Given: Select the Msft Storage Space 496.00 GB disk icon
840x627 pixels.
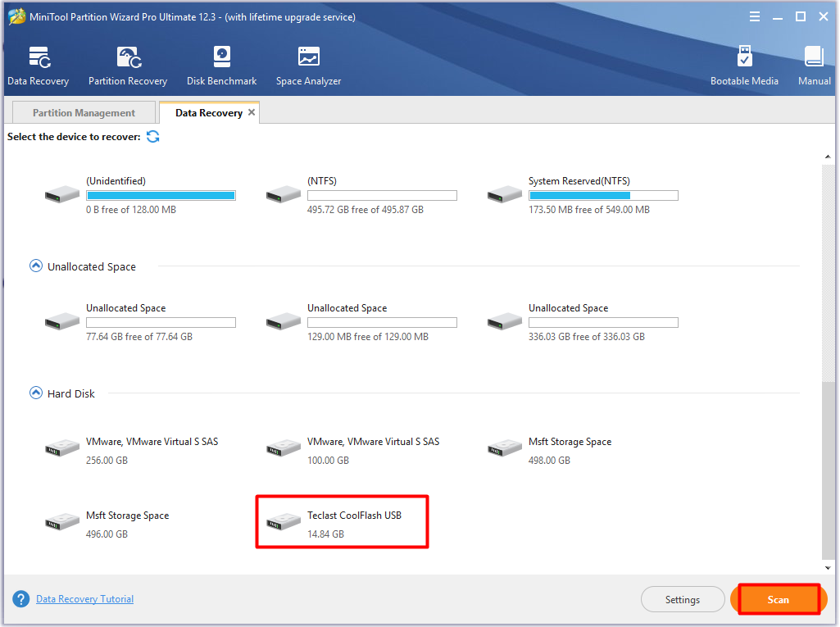Looking at the screenshot, I should 62,522.
